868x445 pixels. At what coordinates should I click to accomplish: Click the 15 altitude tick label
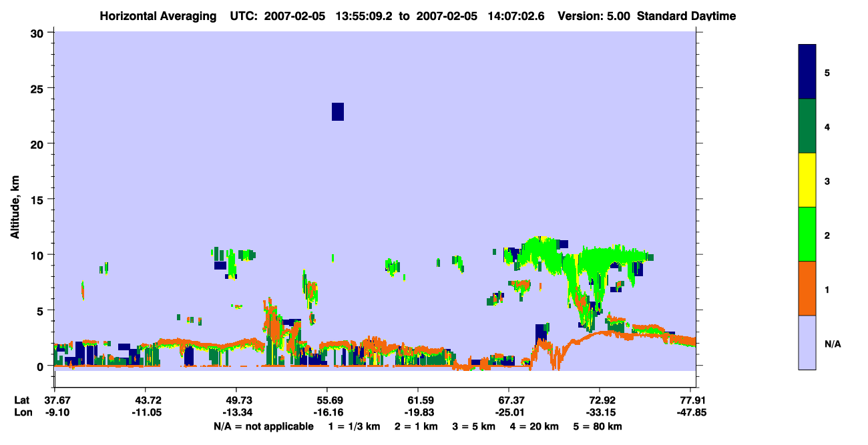39,199
